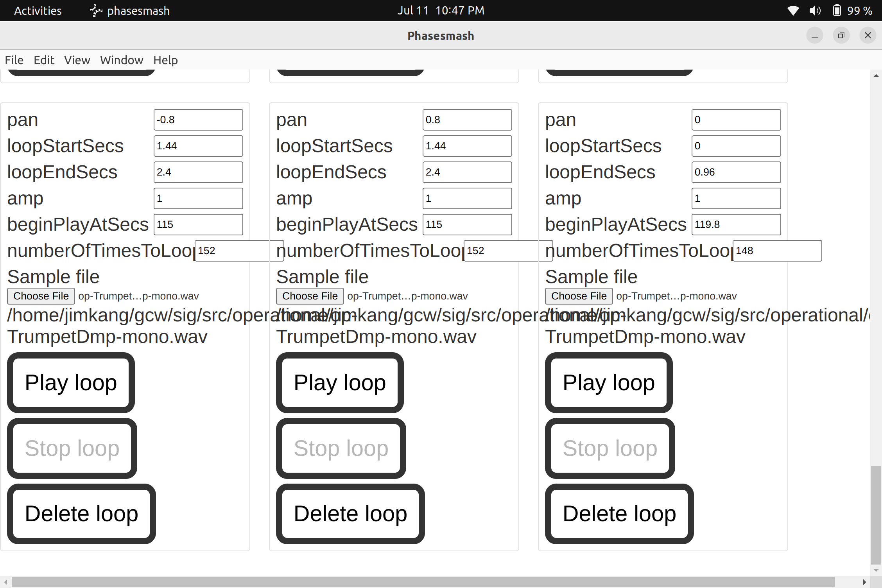Click the third loop's pan field showing 0

coord(736,120)
